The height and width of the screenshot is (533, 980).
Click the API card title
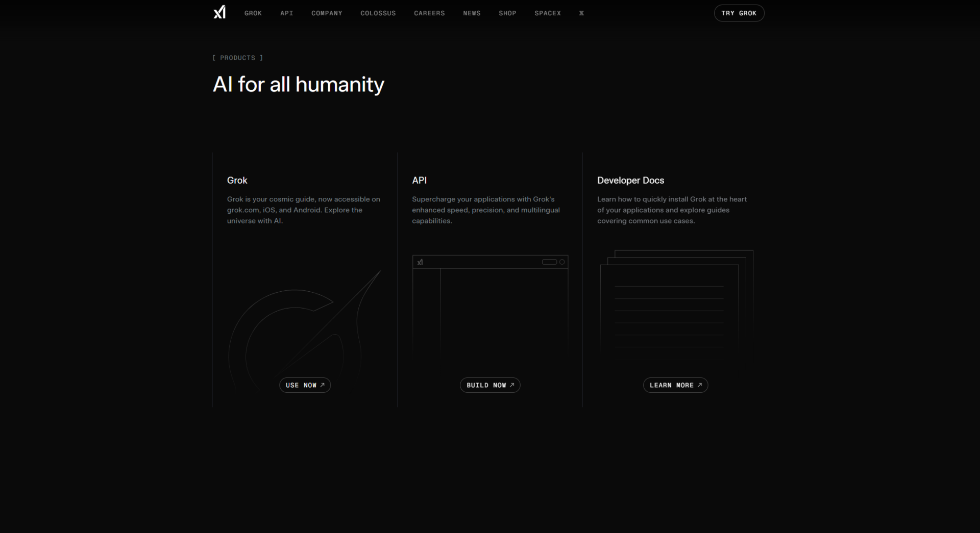coord(420,181)
